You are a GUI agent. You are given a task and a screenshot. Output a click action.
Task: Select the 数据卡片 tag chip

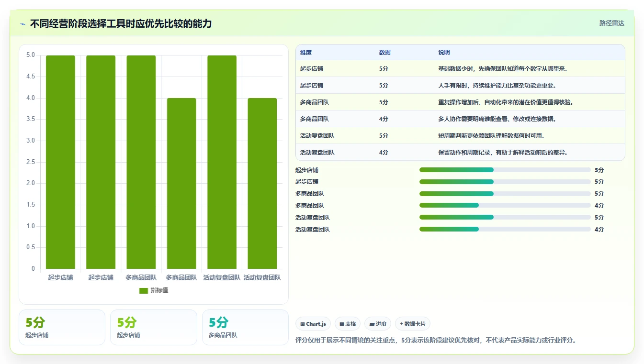412,324
